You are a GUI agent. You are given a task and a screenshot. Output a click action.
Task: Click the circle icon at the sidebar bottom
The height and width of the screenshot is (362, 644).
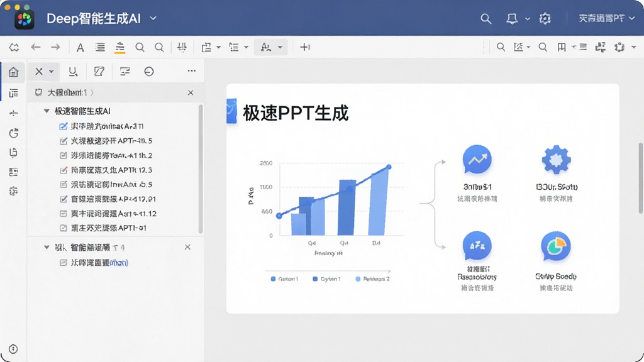click(13, 349)
